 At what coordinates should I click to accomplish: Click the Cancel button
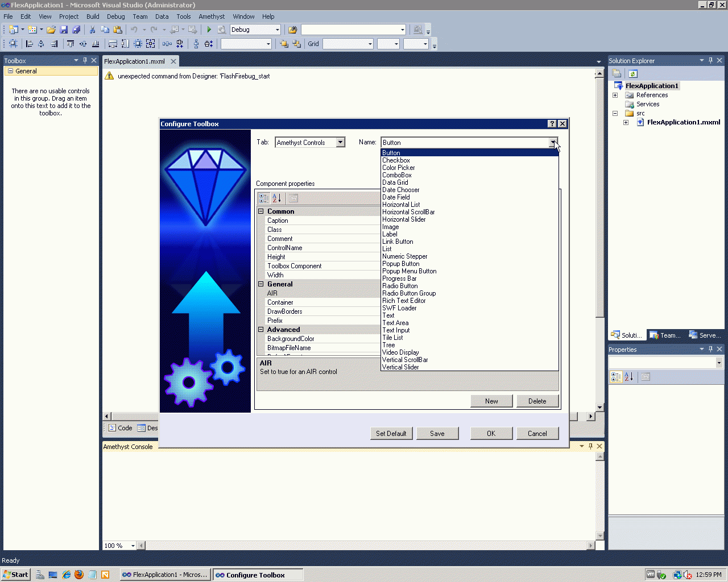(x=537, y=433)
